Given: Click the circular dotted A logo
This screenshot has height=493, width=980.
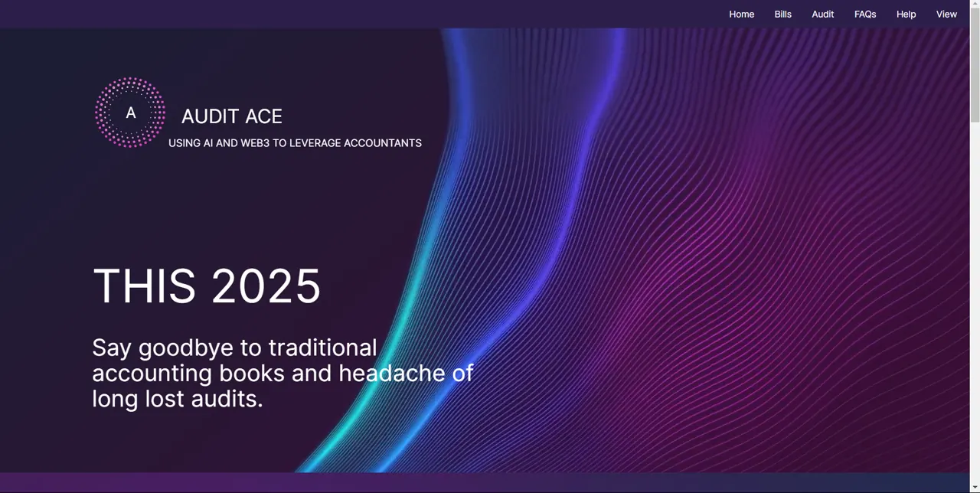Looking at the screenshot, I should tap(130, 113).
